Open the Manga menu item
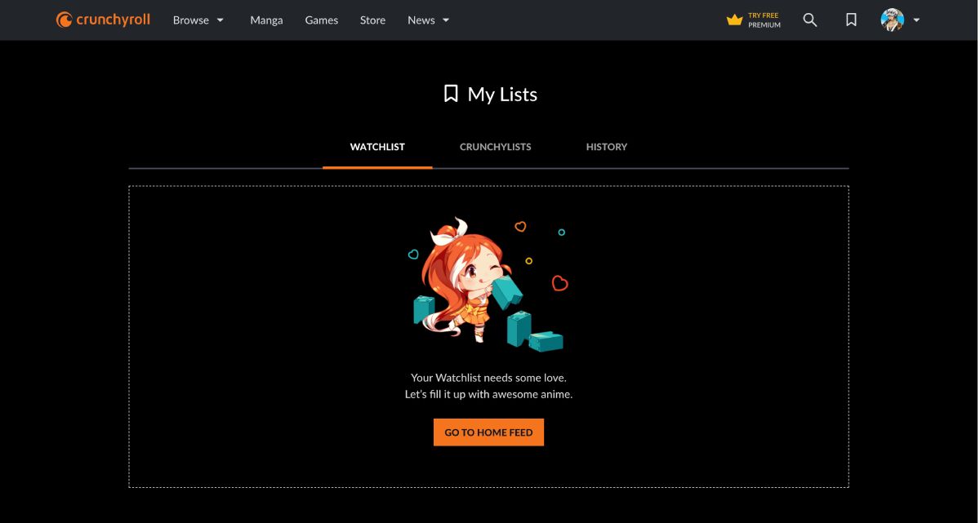This screenshot has height=523, width=980. pyautogui.click(x=266, y=20)
